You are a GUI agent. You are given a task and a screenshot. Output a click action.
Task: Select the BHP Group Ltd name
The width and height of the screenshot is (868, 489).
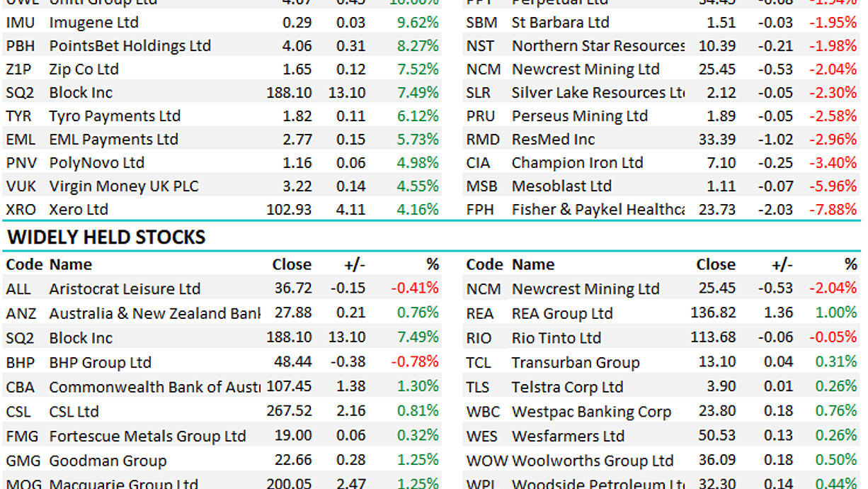point(100,362)
